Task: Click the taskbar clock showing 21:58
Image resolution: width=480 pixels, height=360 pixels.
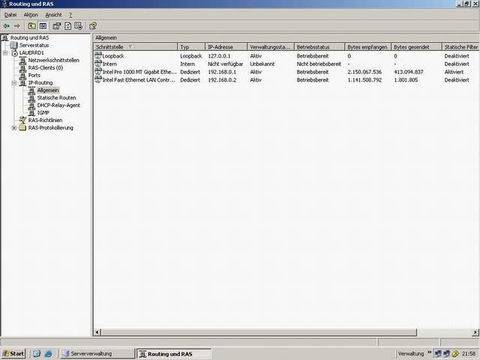Action: [x=468, y=354]
